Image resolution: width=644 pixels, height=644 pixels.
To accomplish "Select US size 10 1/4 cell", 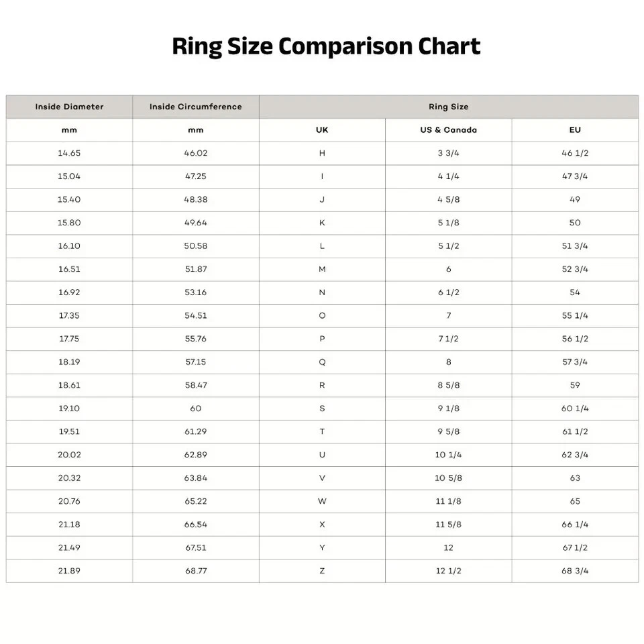I will pos(448,455).
